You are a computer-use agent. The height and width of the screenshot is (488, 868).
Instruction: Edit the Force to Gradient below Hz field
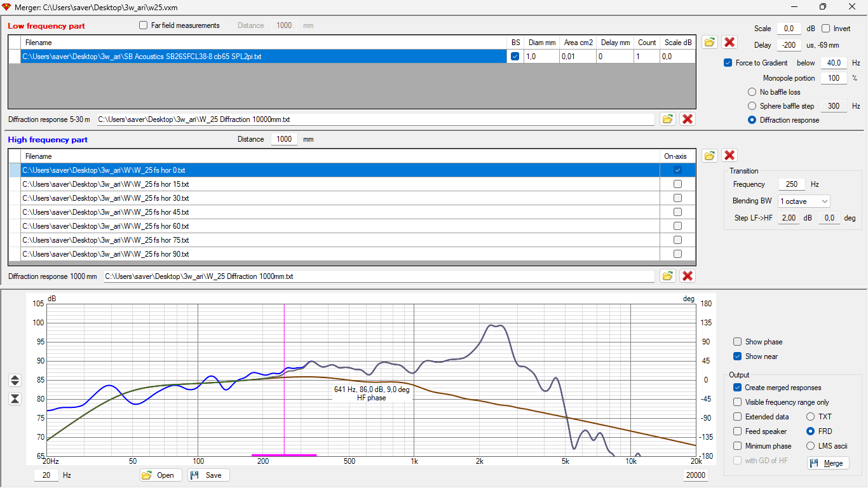tap(834, 63)
